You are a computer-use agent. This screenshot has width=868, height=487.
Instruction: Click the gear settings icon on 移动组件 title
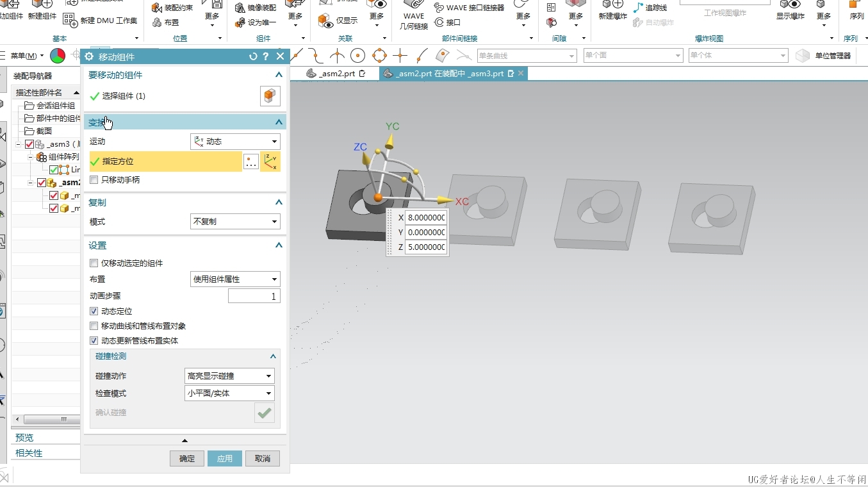coord(90,56)
